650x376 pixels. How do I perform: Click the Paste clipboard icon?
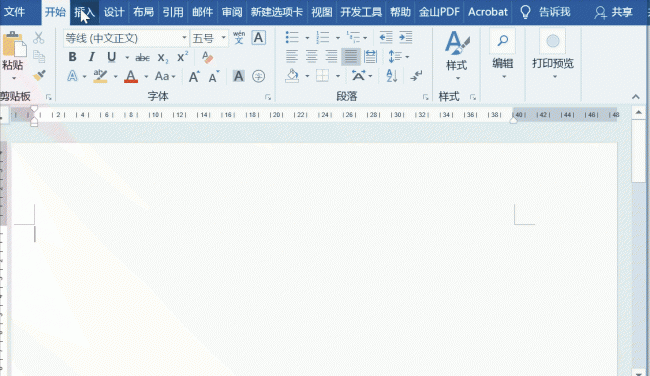point(14,44)
